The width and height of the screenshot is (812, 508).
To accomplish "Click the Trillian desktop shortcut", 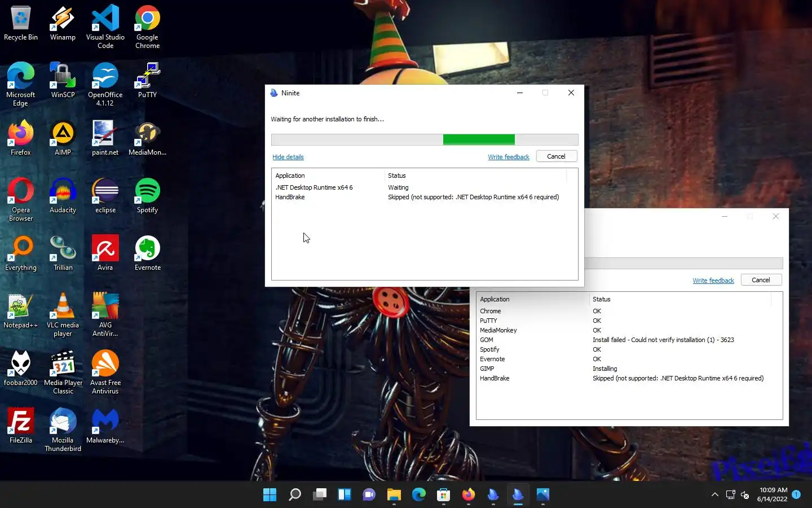I will [x=63, y=253].
